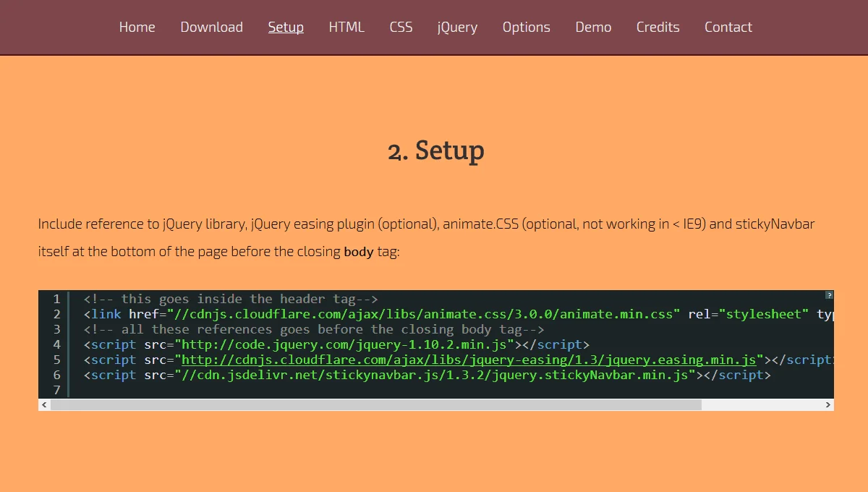
Task: Select the Setup navigation item
Action: pyautogui.click(x=285, y=27)
